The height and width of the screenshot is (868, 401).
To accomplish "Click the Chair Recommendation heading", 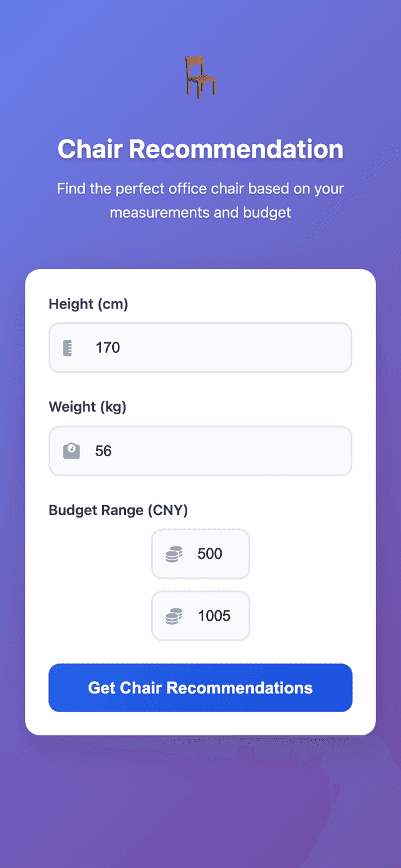I will click(x=200, y=148).
